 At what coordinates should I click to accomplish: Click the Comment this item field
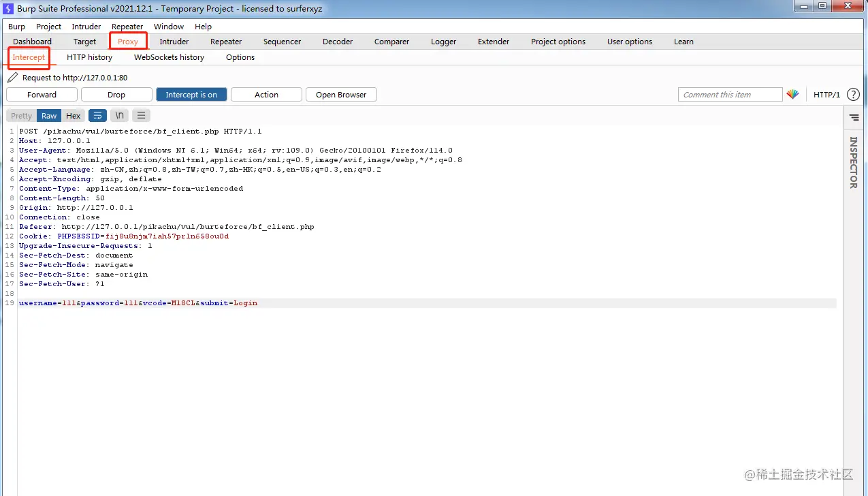coord(730,95)
